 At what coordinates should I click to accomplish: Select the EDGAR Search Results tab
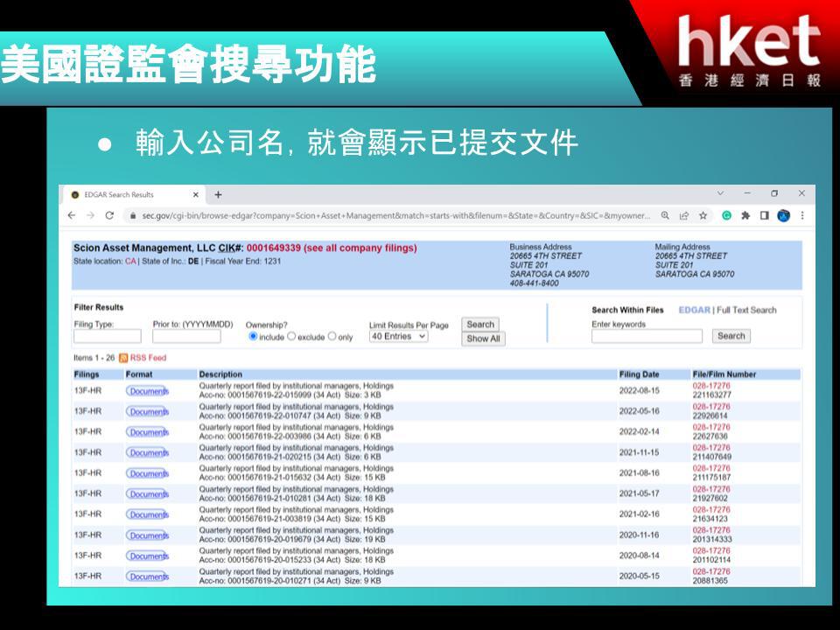pos(134,194)
